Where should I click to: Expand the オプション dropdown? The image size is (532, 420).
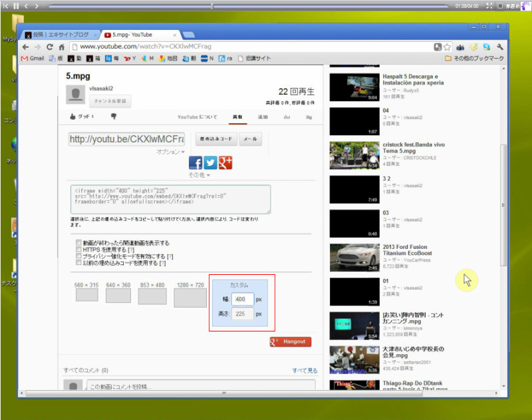click(170, 152)
